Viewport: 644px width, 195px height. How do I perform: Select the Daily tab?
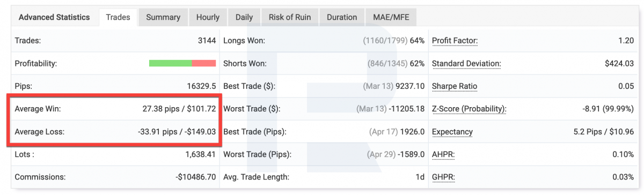point(244,17)
